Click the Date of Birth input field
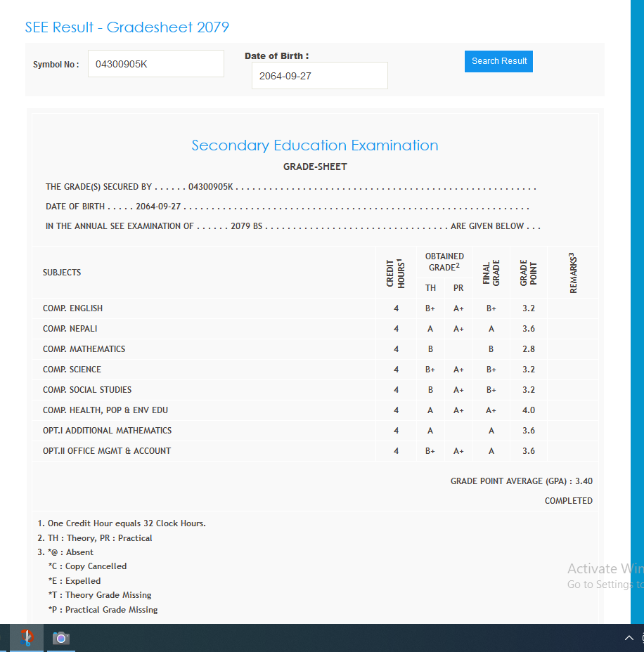 tap(319, 76)
